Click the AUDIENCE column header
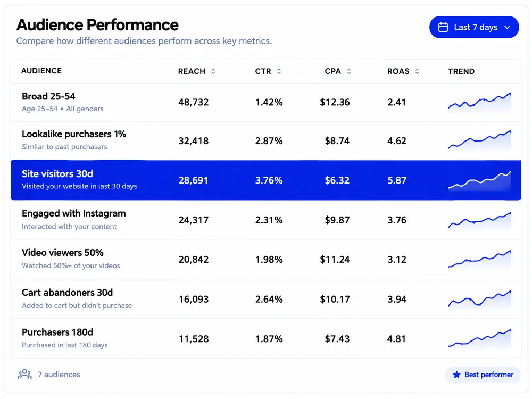 41,71
